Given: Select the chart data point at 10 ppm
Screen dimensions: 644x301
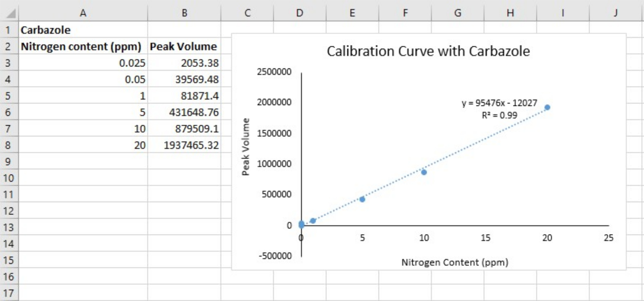Looking at the screenshot, I should click(424, 172).
